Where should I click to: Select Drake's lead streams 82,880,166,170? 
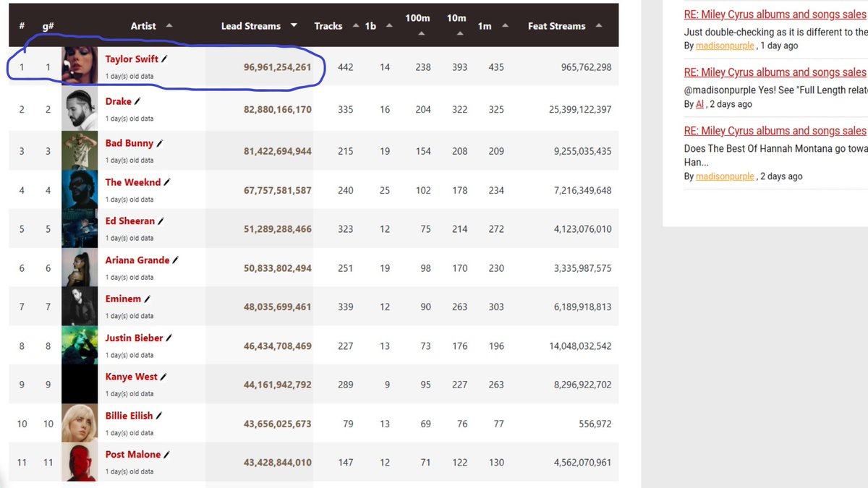(x=278, y=110)
